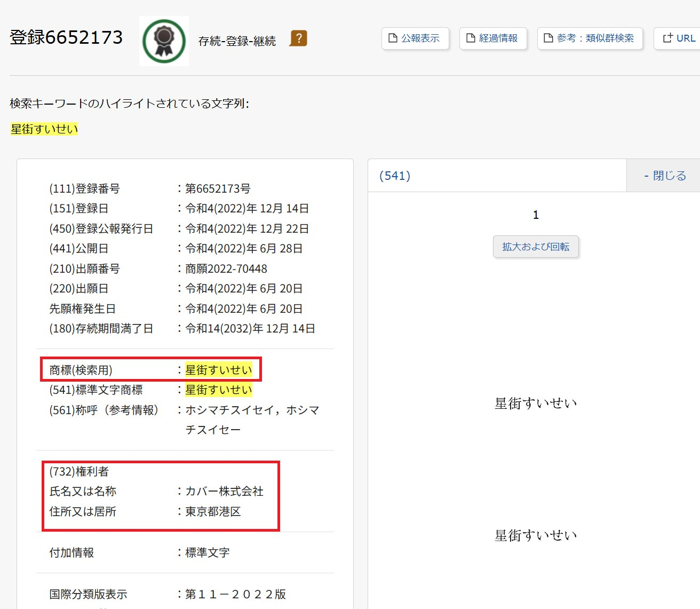Click the (180)存続期間満了日 label
Image resolution: width=700 pixels, height=609 pixels.
point(101,329)
